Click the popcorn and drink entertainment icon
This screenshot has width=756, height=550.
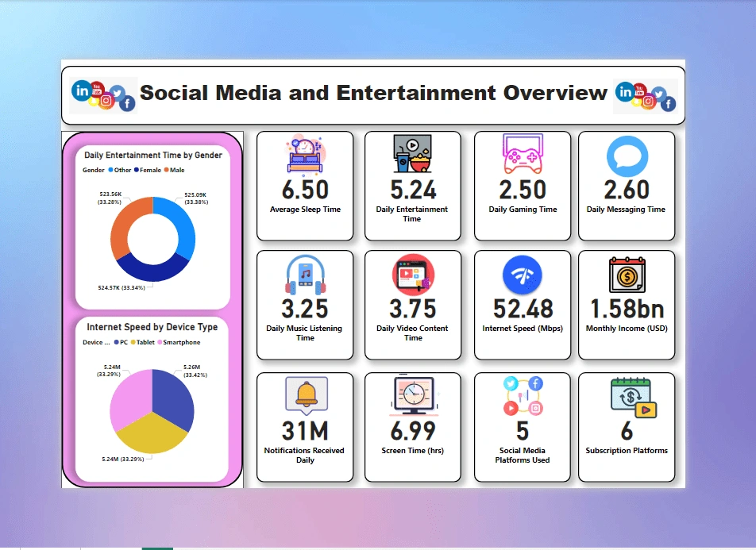[x=412, y=153]
